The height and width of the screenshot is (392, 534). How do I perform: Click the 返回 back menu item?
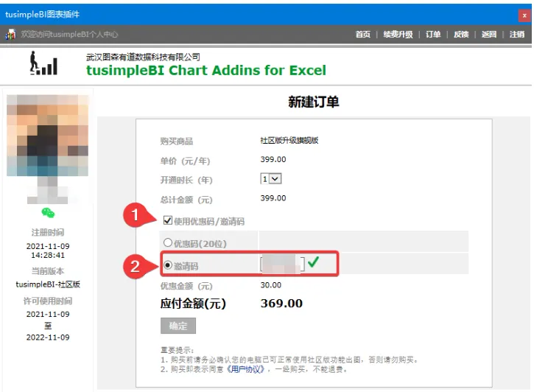(489, 34)
